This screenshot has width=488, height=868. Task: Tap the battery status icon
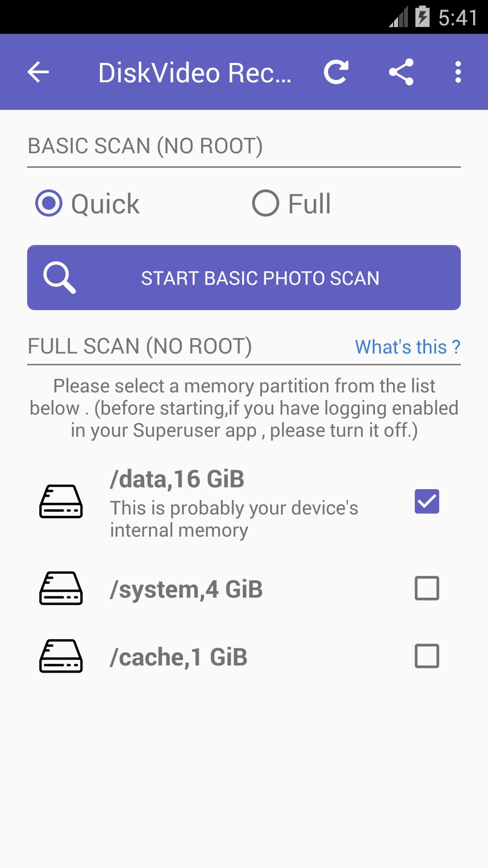(422, 17)
